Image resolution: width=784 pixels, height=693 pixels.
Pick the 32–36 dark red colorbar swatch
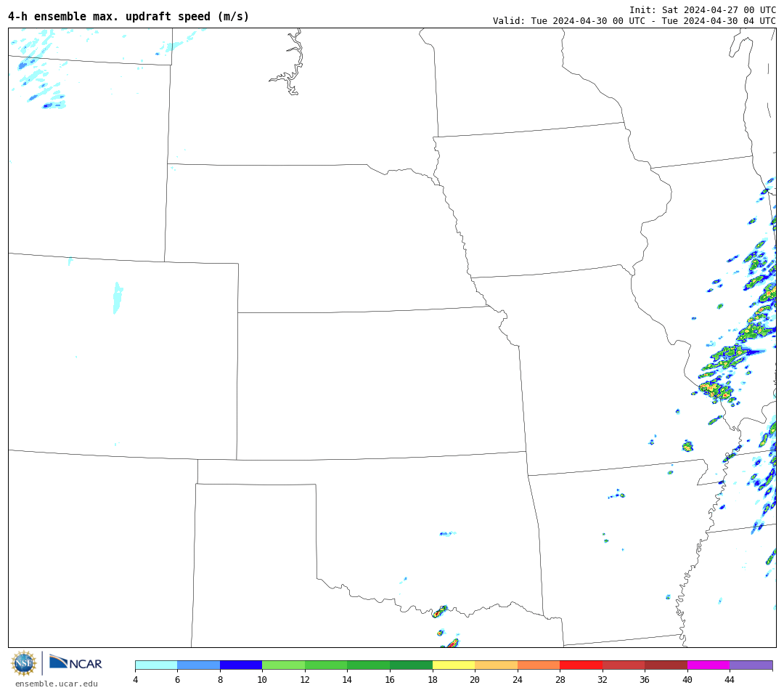624,665
